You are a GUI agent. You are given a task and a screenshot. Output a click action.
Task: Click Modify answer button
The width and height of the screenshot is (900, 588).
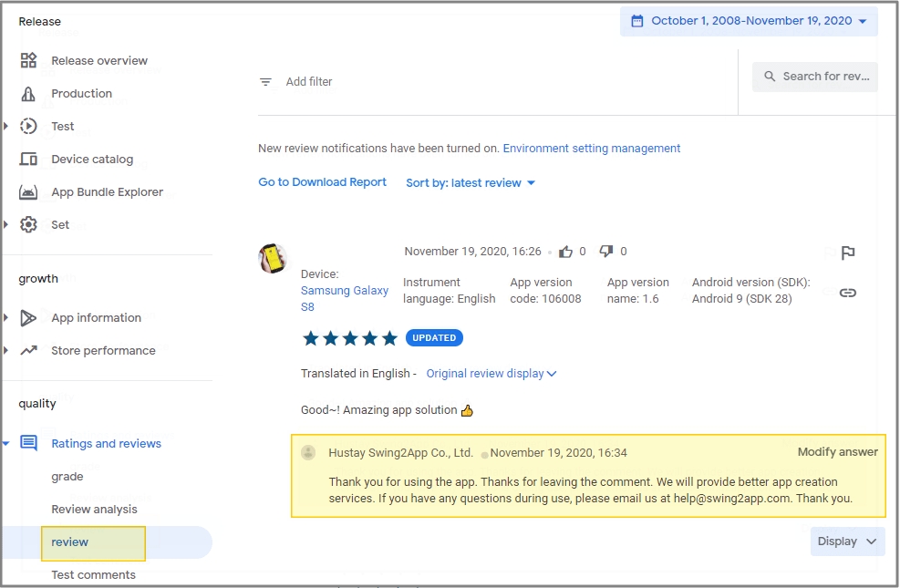click(x=837, y=452)
